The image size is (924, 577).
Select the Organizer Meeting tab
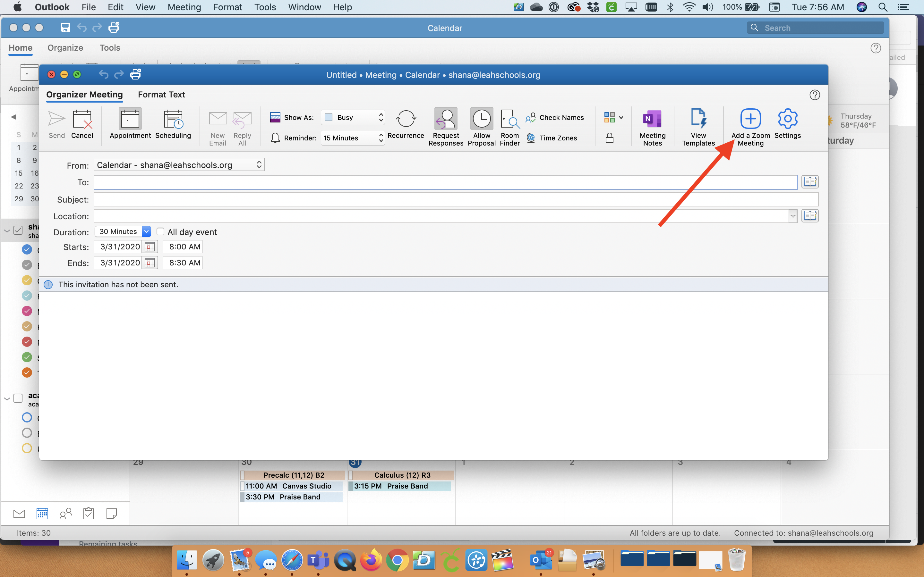tap(85, 94)
